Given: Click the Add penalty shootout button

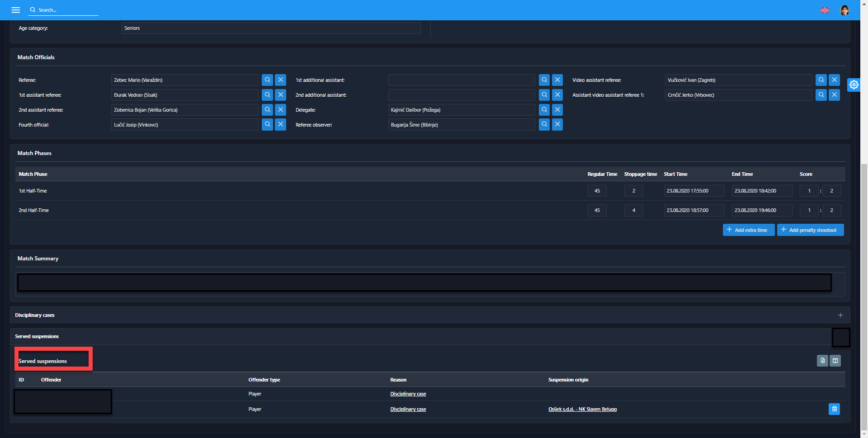Looking at the screenshot, I should [x=810, y=230].
